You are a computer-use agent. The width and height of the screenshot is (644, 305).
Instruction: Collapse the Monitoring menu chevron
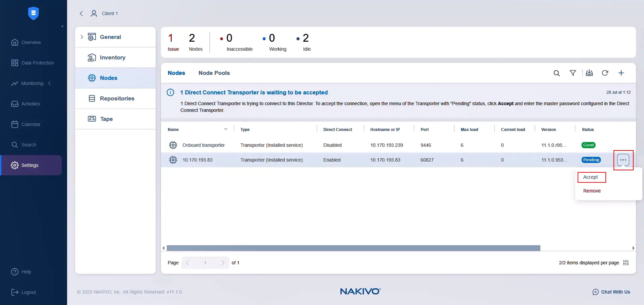click(x=49, y=83)
